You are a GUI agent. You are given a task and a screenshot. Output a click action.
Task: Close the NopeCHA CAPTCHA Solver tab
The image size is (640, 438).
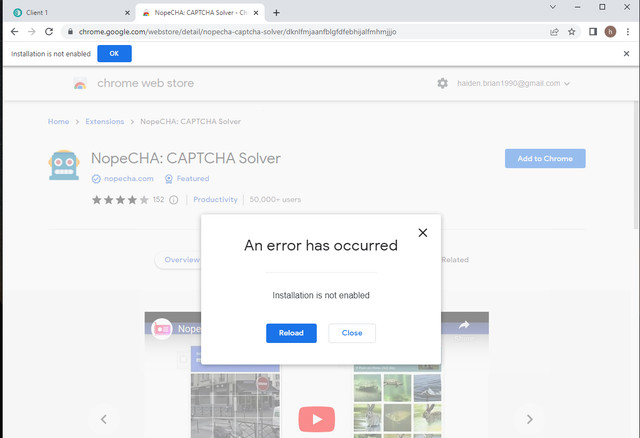coord(256,13)
